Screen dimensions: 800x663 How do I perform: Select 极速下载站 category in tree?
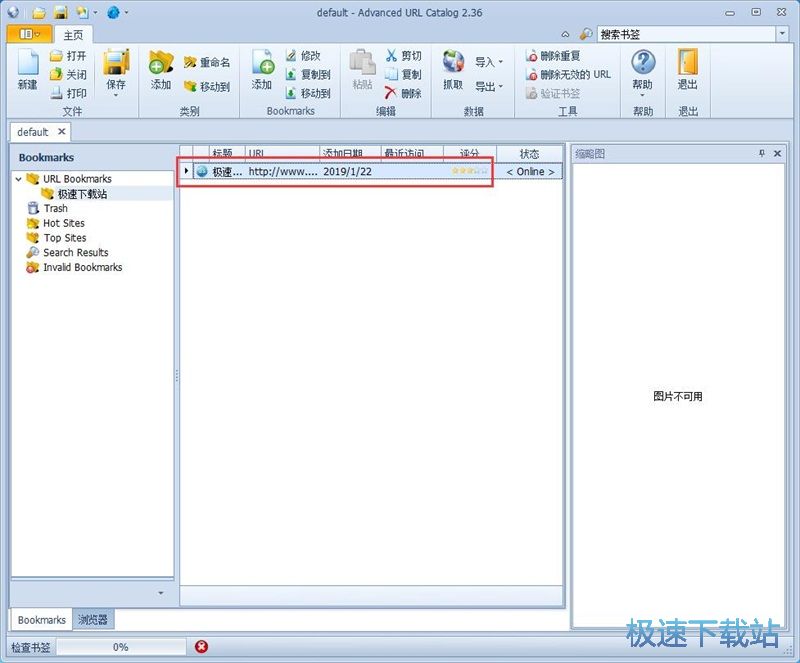click(x=82, y=194)
